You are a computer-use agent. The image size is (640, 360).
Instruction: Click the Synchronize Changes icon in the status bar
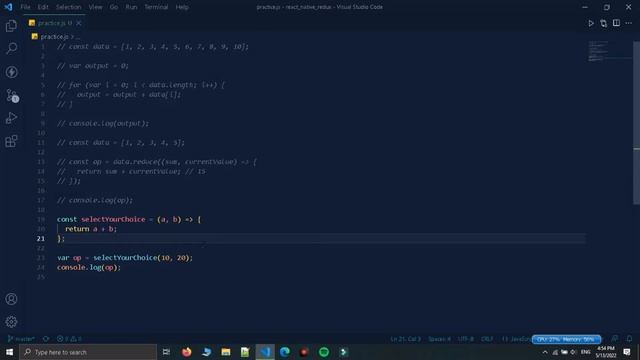pyautogui.click(x=46, y=339)
